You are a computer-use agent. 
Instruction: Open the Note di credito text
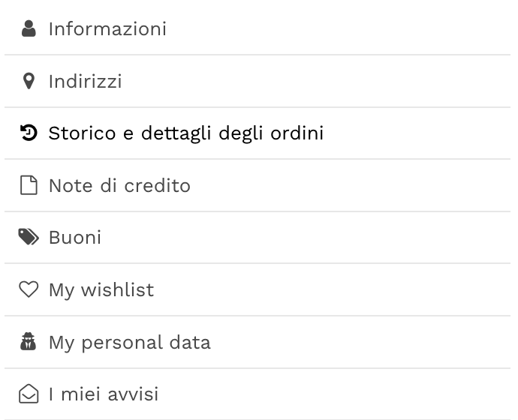(119, 185)
